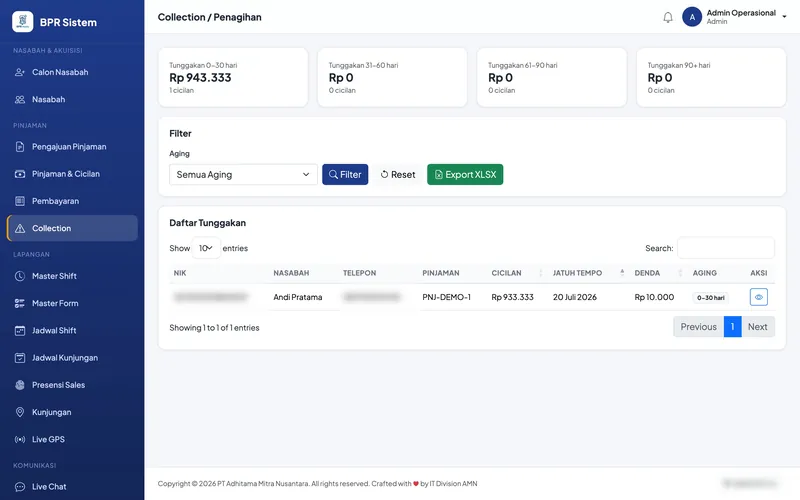Click the Master Form icon
Viewport: 800px width, 500px height.
tap(20, 304)
